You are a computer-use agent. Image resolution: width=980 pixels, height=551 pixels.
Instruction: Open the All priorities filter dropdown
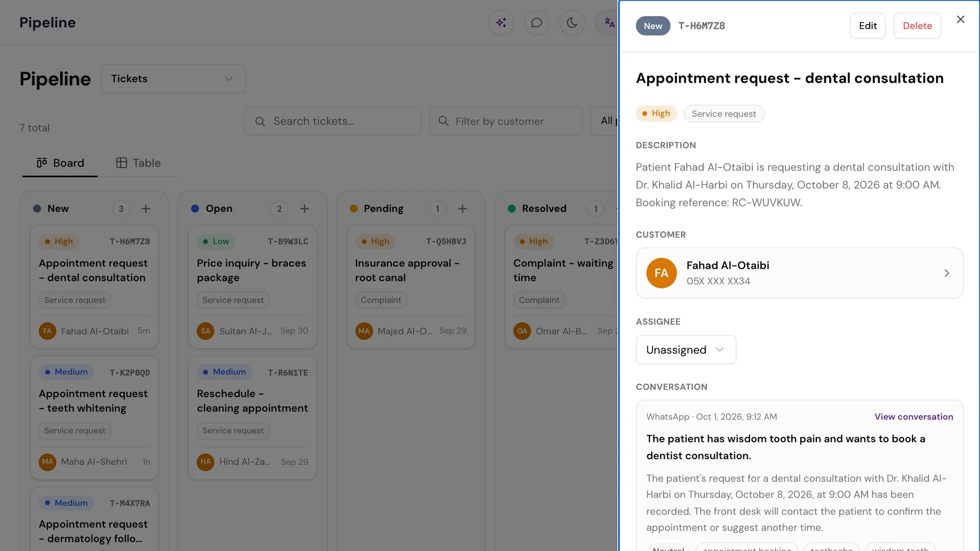[x=605, y=121]
